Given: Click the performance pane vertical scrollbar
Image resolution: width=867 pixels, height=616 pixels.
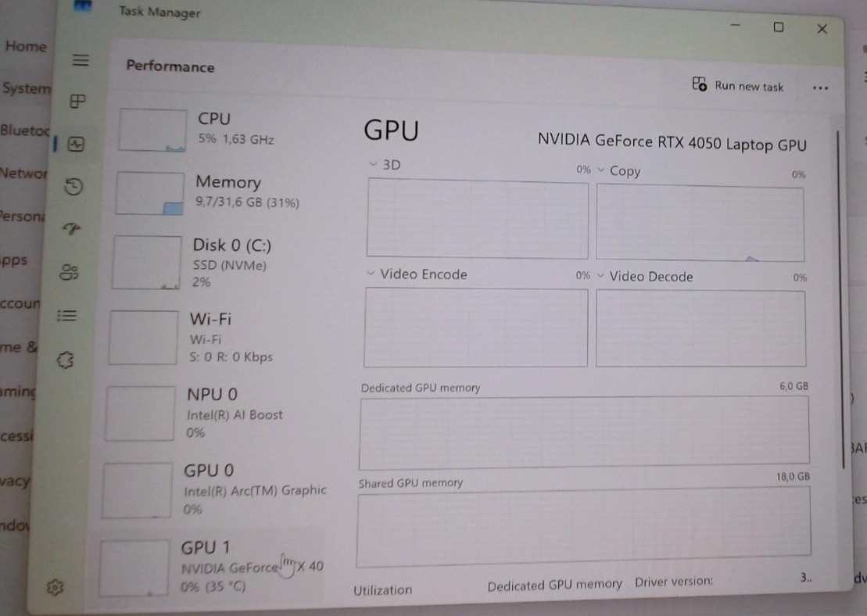Looking at the screenshot, I should [840, 299].
